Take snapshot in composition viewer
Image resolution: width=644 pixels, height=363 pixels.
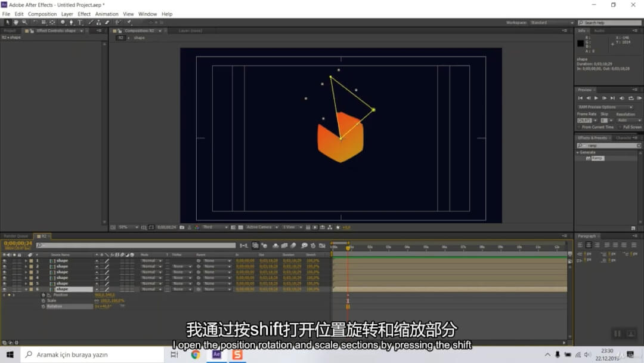tap(182, 227)
